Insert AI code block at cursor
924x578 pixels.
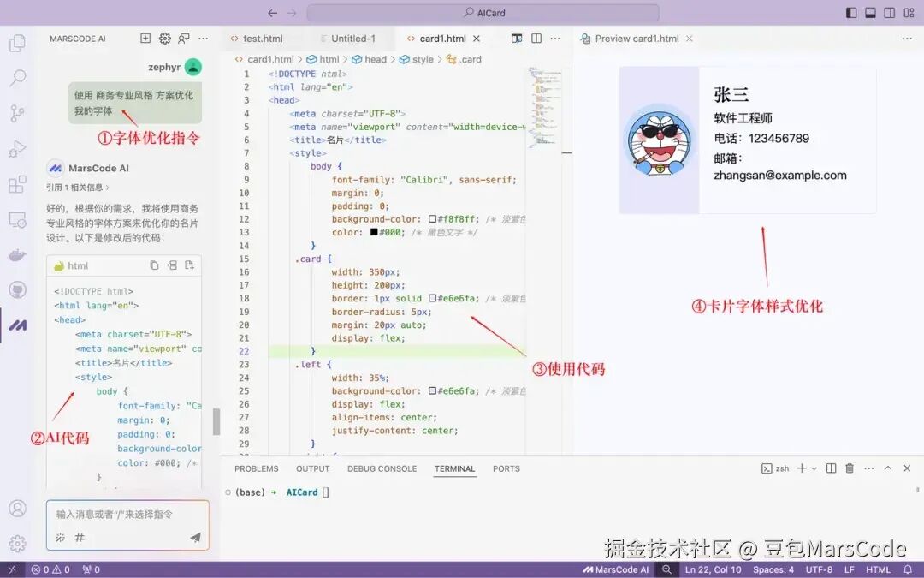(172, 265)
